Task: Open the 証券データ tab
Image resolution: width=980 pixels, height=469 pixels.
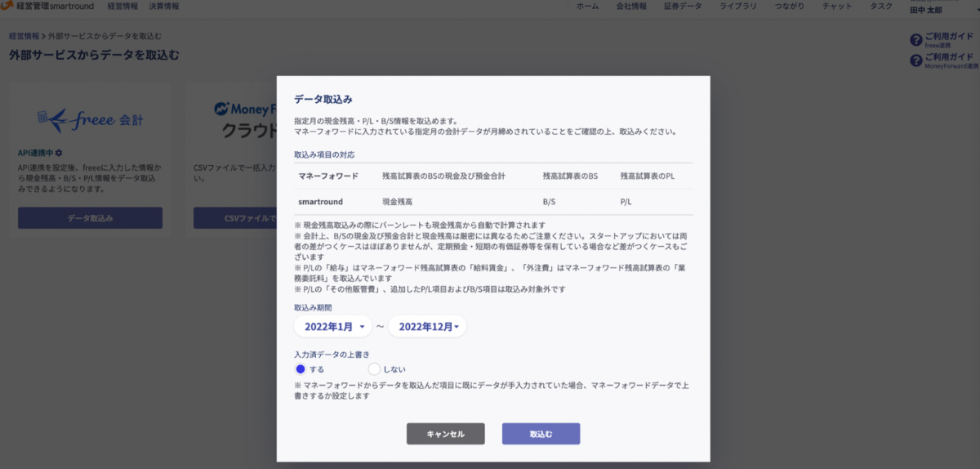Action: pyautogui.click(x=683, y=7)
